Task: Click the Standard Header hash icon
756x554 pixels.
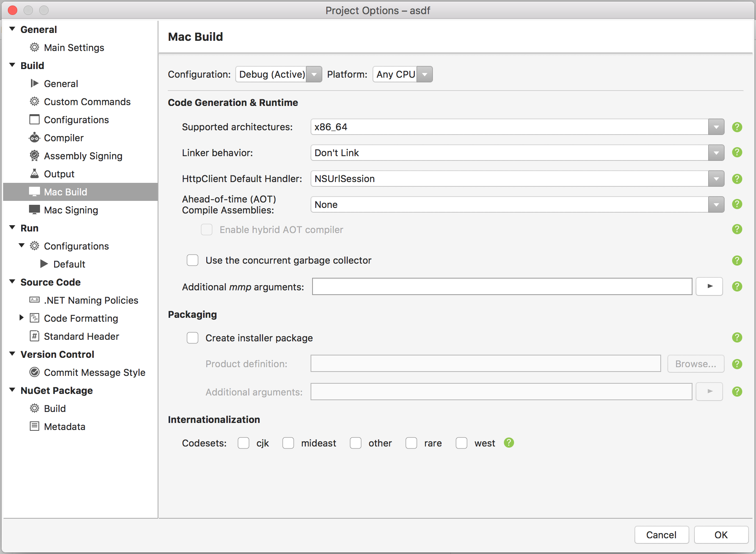Action: pyautogui.click(x=35, y=336)
